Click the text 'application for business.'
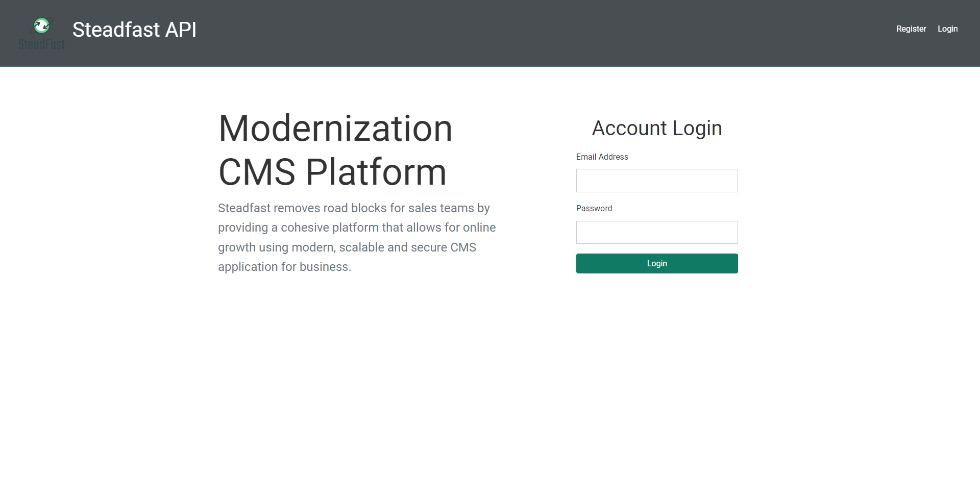980x478 pixels. (x=284, y=267)
